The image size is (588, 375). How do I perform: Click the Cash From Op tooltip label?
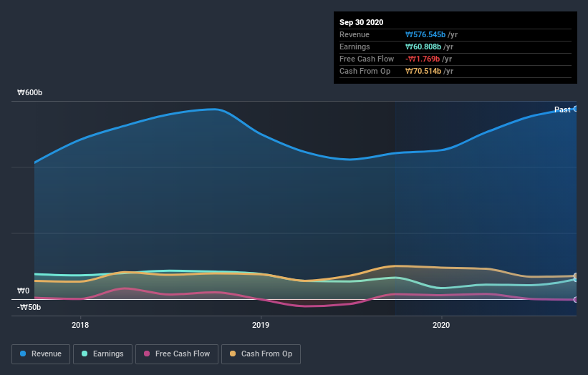tap(365, 71)
